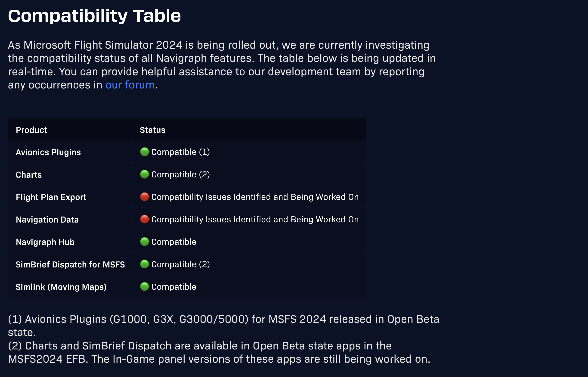The height and width of the screenshot is (377, 588).
Task: Click SimBrief Dispatch for MSFS label
Action: tap(70, 265)
